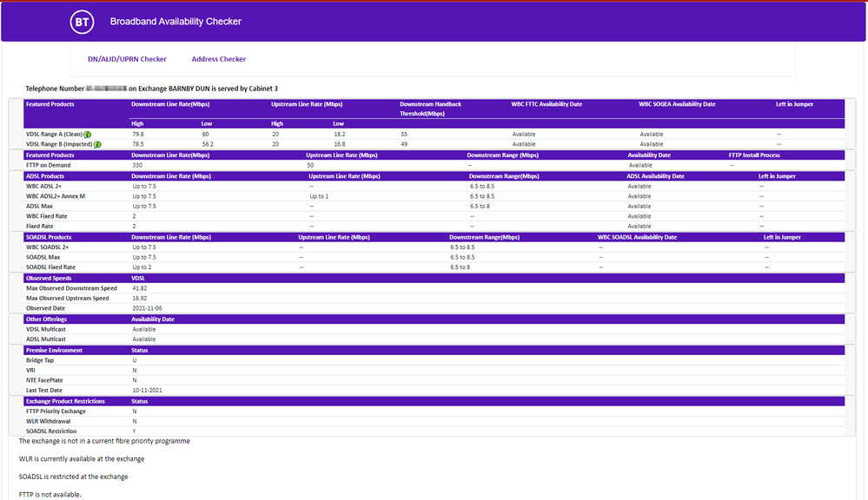Screen dimensions: 868x500
Task: Click the info icon beside VDSL Range B (Impacted)
Action: [98, 143]
